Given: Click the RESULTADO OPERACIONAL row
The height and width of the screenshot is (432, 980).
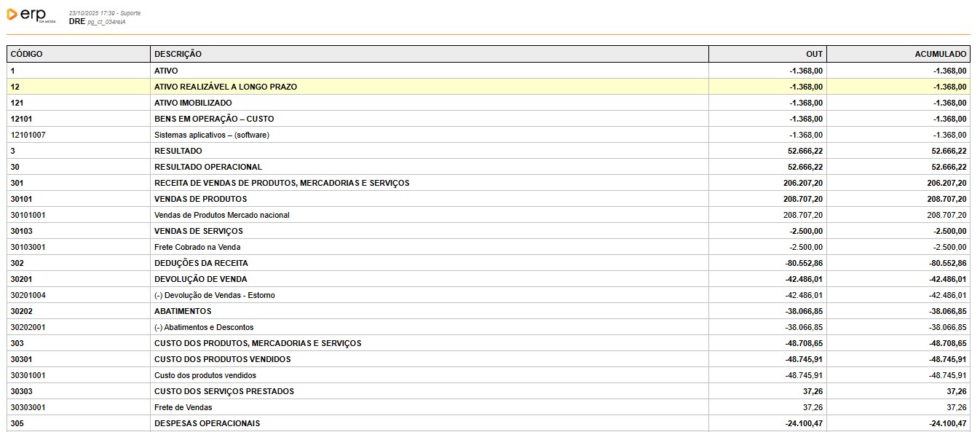Looking at the screenshot, I should 208,167.
